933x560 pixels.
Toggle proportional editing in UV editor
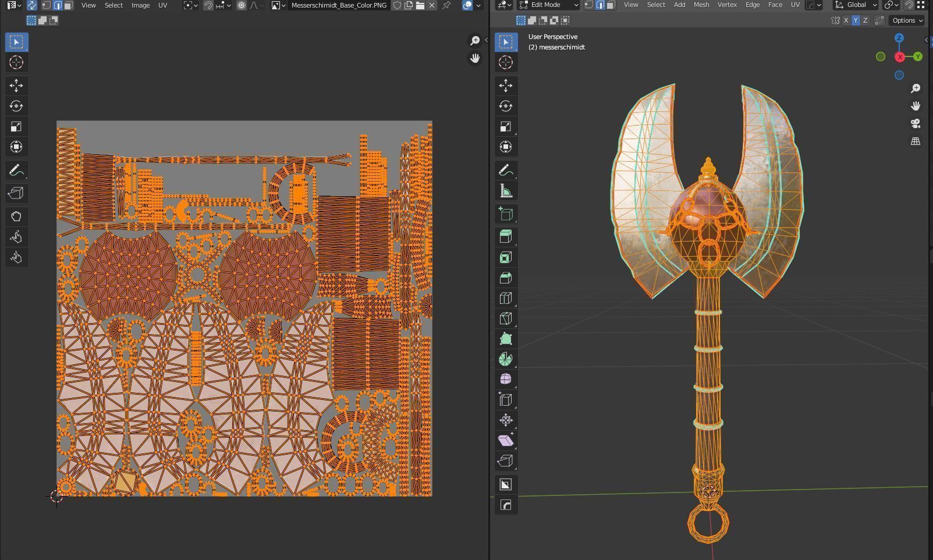click(x=242, y=5)
